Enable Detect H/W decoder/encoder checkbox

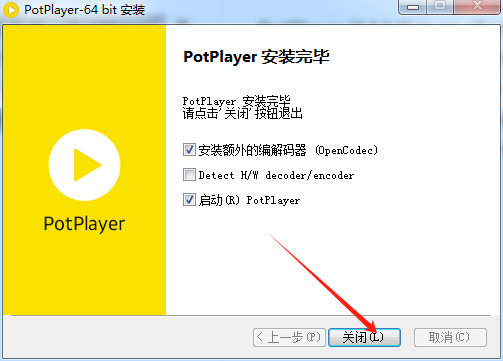(189, 174)
